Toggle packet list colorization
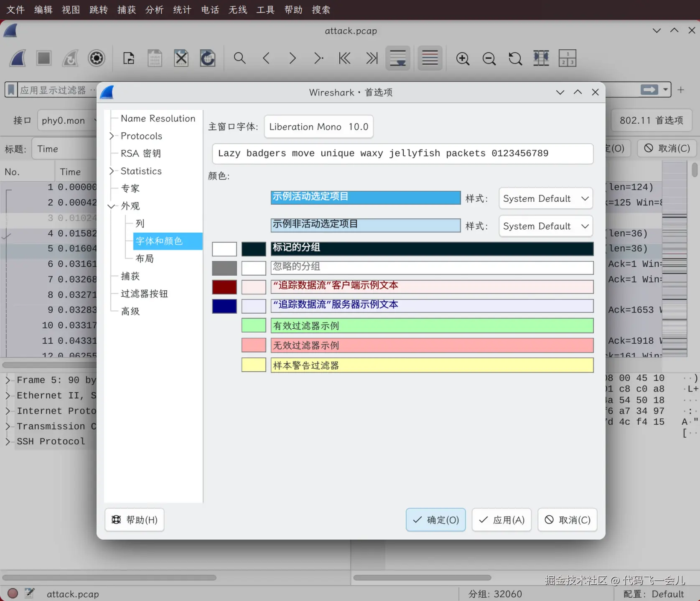This screenshot has height=601, width=700. click(430, 58)
